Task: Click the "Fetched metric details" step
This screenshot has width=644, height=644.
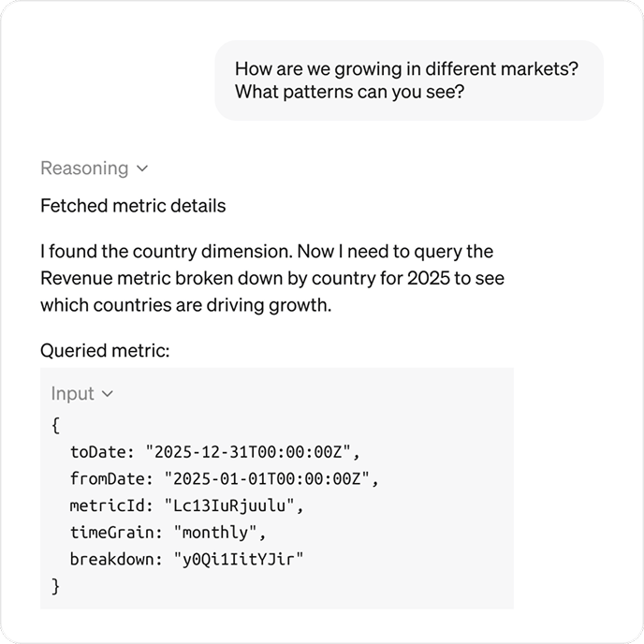Action: [x=133, y=205]
